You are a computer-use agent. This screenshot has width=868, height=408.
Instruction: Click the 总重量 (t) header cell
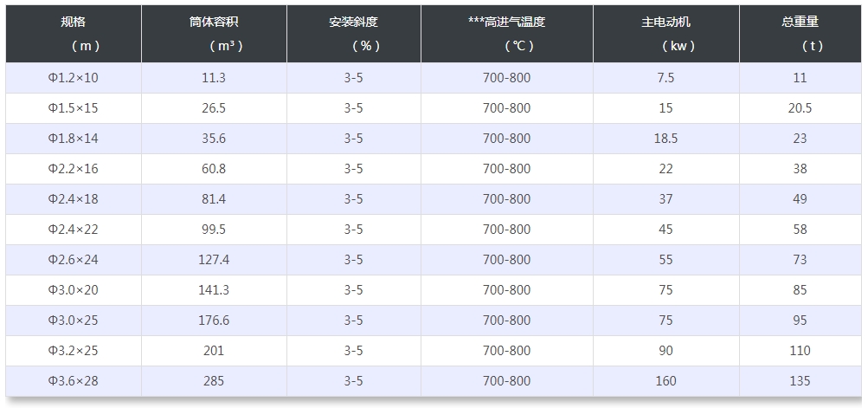pyautogui.click(x=800, y=34)
